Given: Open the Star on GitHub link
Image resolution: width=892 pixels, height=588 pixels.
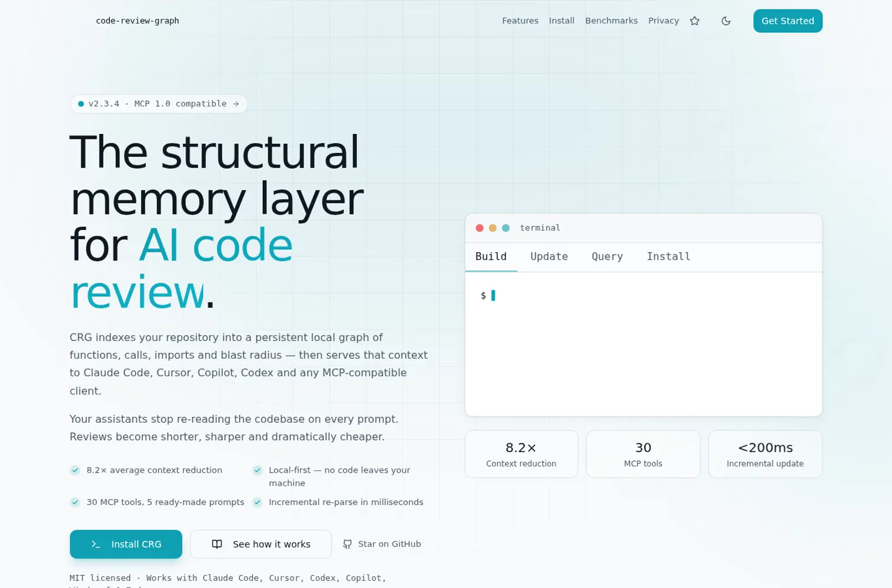Looking at the screenshot, I should (x=382, y=544).
